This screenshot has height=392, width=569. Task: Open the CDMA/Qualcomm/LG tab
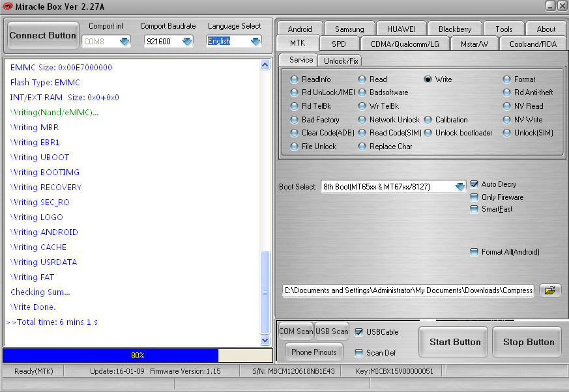405,44
